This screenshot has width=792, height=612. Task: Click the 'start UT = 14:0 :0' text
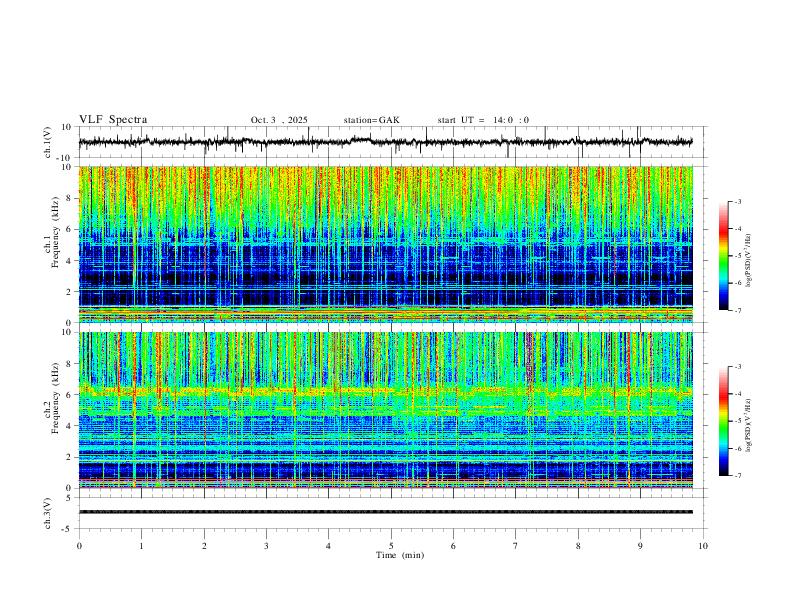pyautogui.click(x=483, y=120)
